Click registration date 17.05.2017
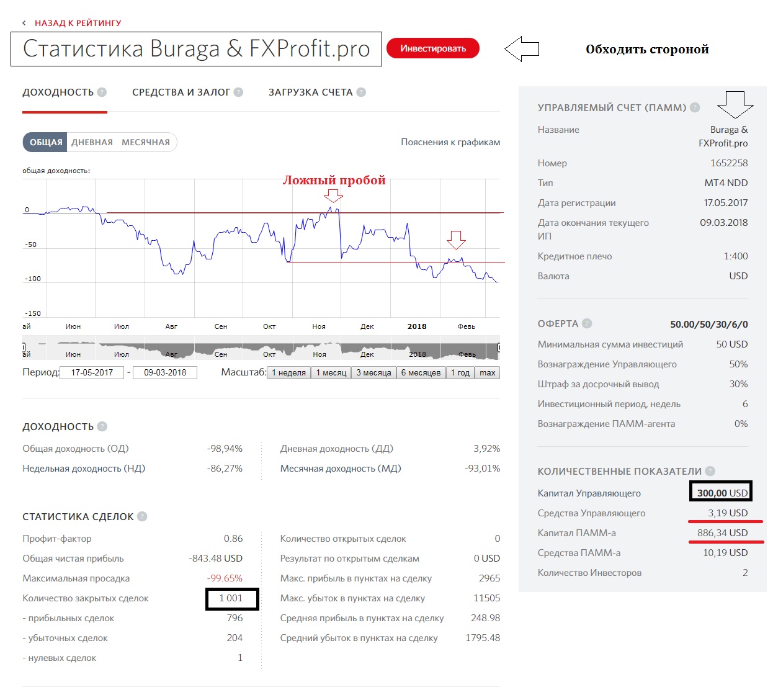The width and height of the screenshot is (773, 700). [726, 203]
